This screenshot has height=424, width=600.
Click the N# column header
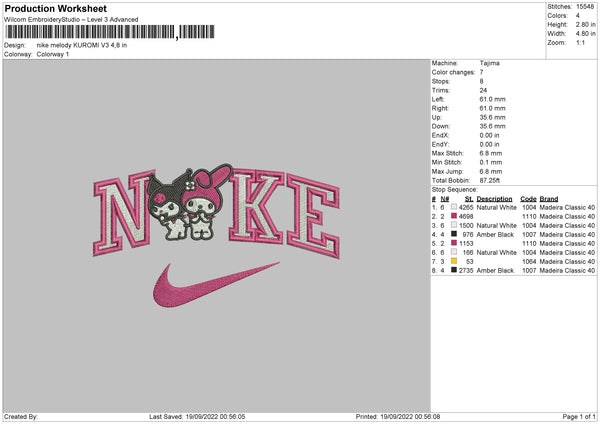point(445,199)
